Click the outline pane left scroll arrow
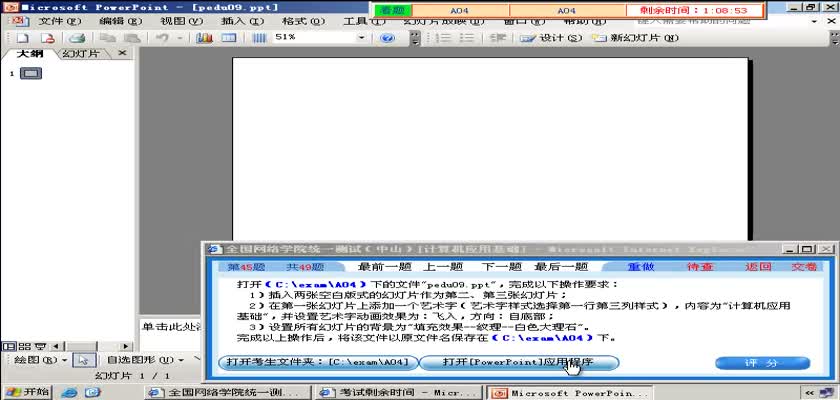 (x=55, y=346)
